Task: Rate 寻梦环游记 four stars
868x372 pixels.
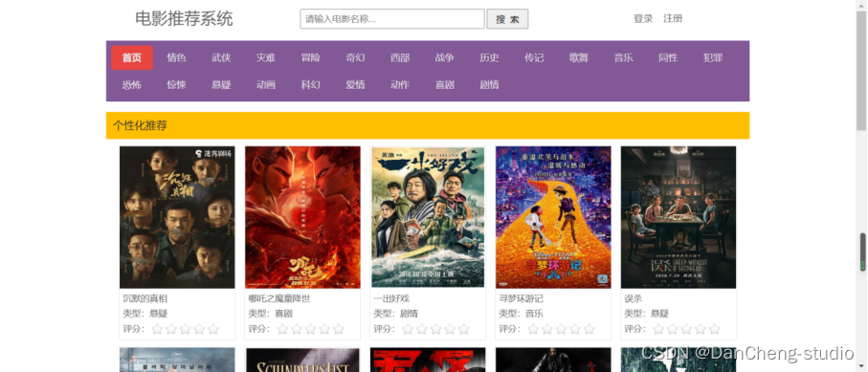Action: point(575,329)
